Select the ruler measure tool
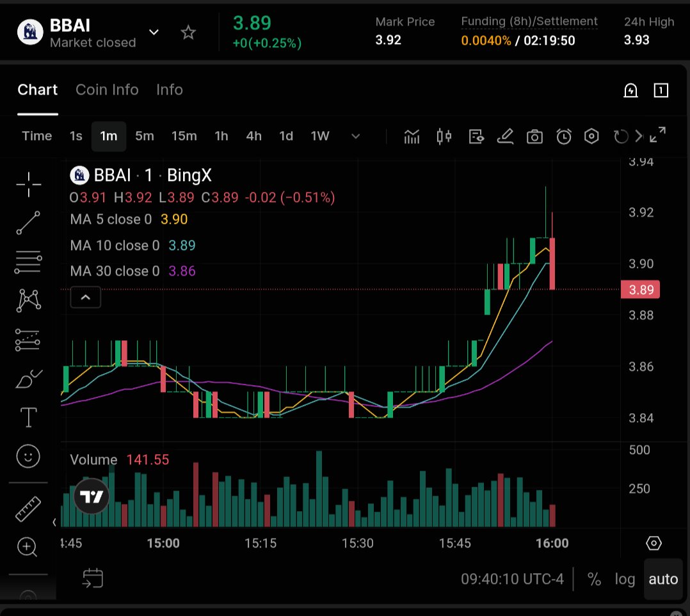Image resolution: width=690 pixels, height=616 pixels. tap(28, 509)
